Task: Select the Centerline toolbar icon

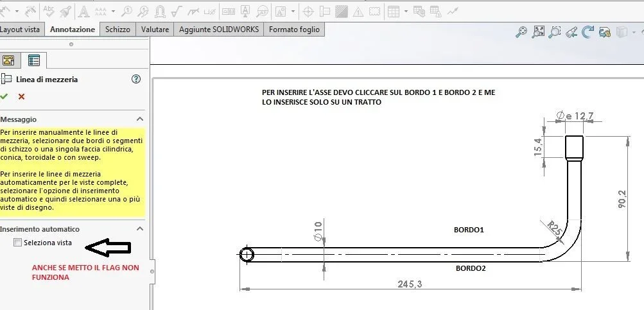Action: coord(325,12)
